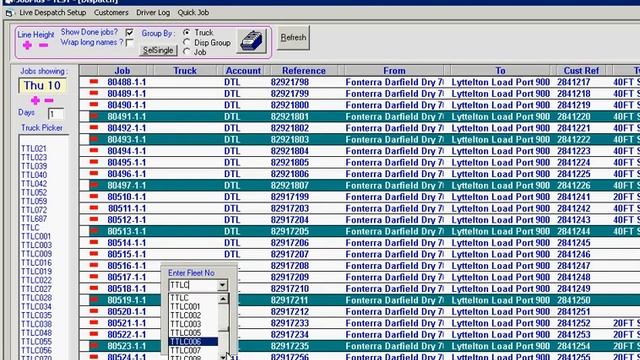
Task: Go back a day with minus below Thu 10
Action: (x=49, y=100)
